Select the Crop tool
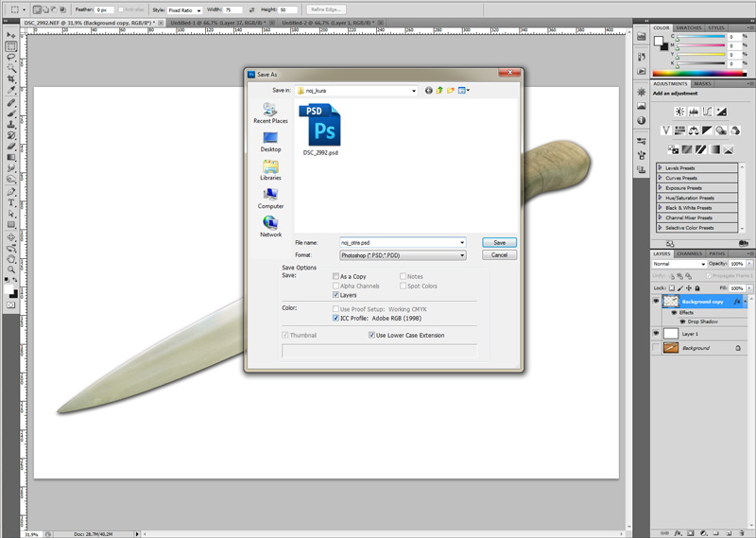Screen dimensions: 756x538 coord(11,78)
